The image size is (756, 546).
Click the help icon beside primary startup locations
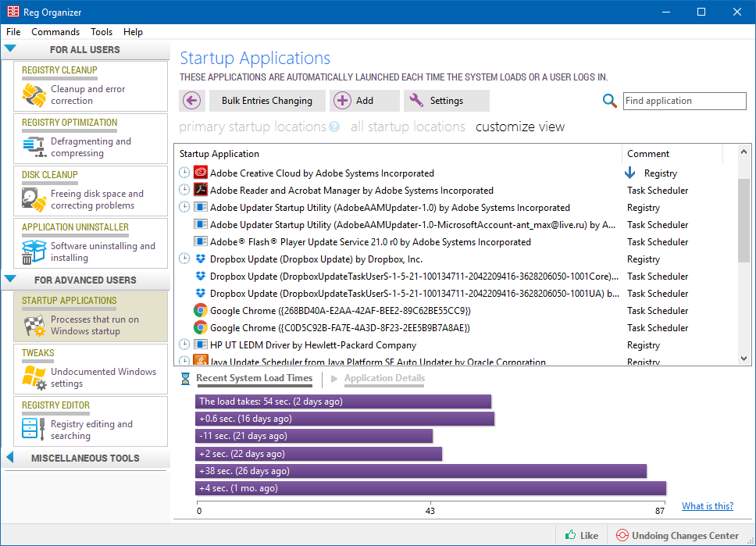(x=334, y=127)
